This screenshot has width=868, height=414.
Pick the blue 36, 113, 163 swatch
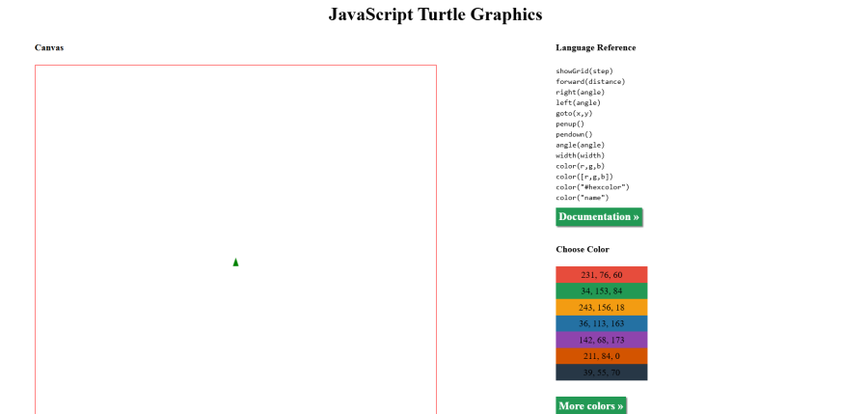[x=601, y=324]
